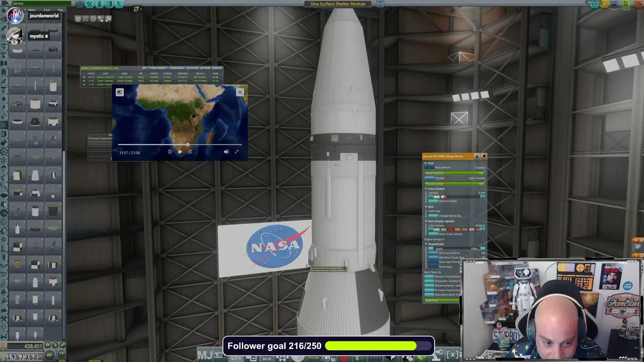Viewport: 644px width, 362px height.
Task: Open the crew assignment tab icon
Action: coord(99,4)
